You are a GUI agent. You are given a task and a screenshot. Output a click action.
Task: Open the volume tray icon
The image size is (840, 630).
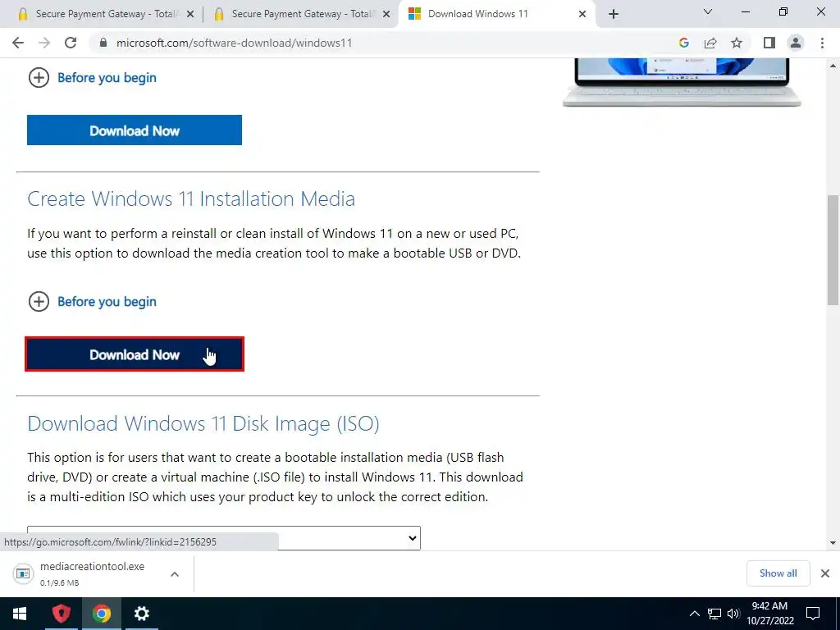pyautogui.click(x=733, y=614)
